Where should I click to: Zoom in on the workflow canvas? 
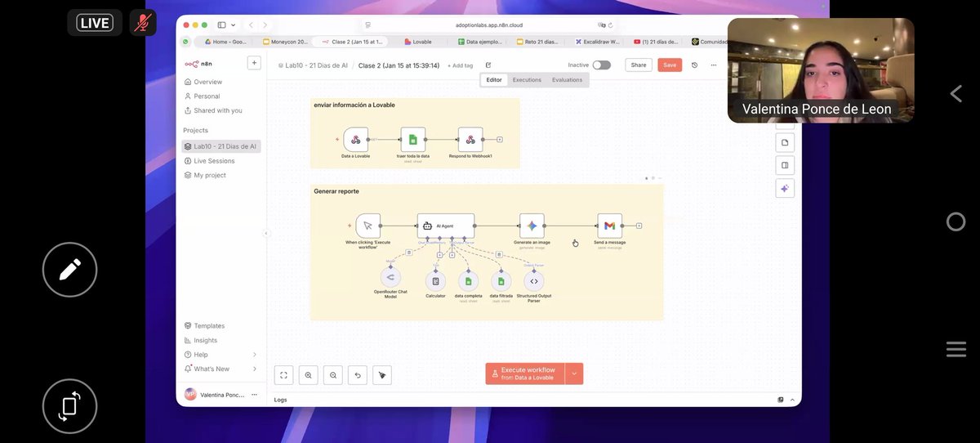[x=308, y=375]
